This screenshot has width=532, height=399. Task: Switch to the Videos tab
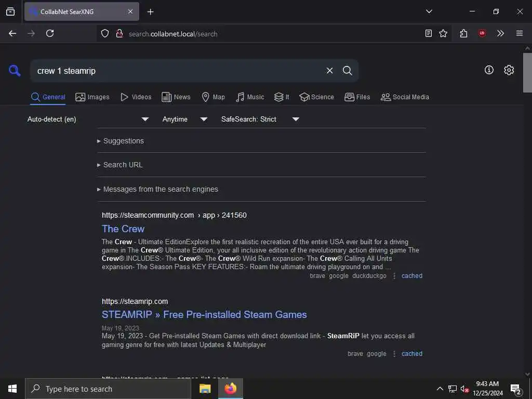[x=136, y=97]
